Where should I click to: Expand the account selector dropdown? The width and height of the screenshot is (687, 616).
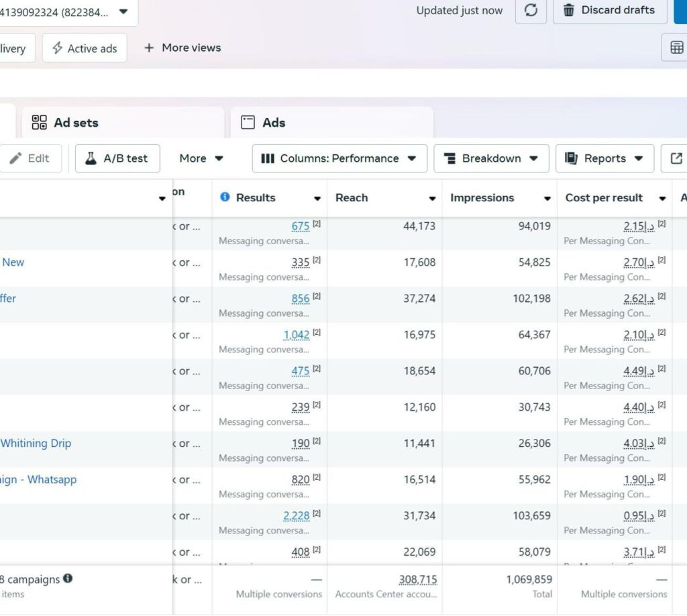point(123,11)
